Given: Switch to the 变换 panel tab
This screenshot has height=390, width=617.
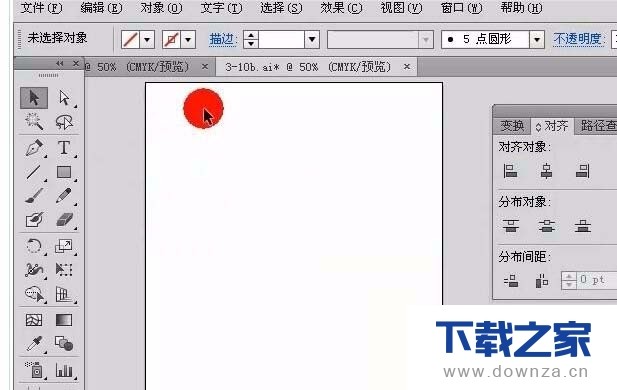Looking at the screenshot, I should (512, 126).
